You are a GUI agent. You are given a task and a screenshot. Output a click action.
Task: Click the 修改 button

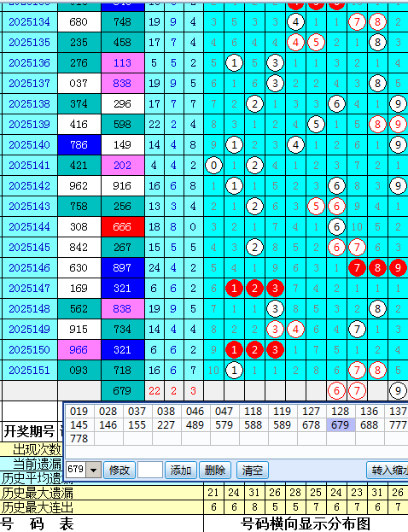point(119,470)
